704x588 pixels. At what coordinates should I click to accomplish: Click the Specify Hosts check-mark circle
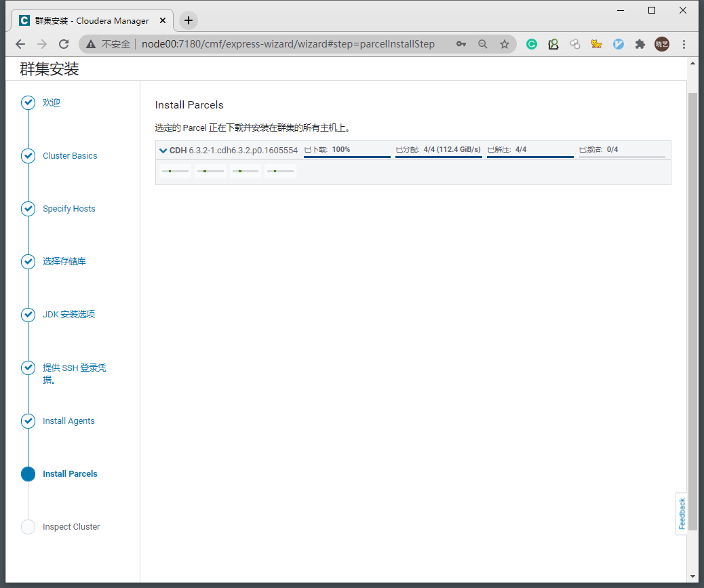28,209
